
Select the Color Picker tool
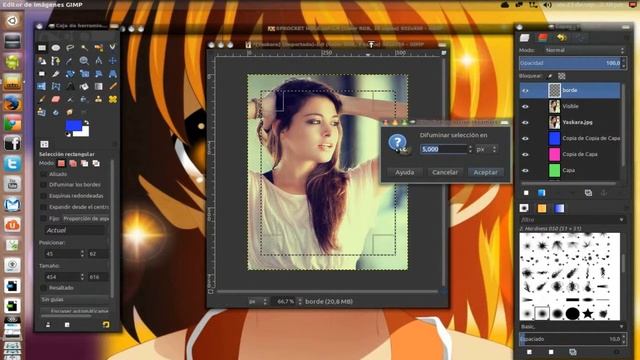pos(70,61)
